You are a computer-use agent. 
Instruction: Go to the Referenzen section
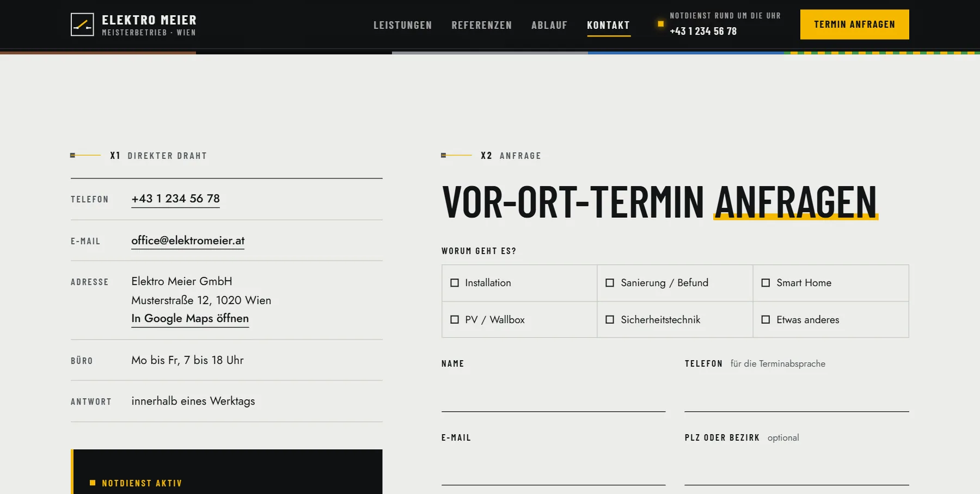[481, 25]
